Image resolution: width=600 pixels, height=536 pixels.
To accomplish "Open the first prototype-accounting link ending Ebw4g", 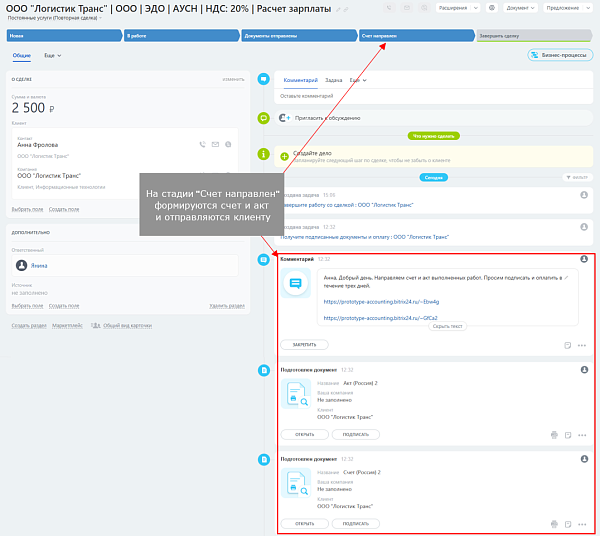I will [381, 302].
